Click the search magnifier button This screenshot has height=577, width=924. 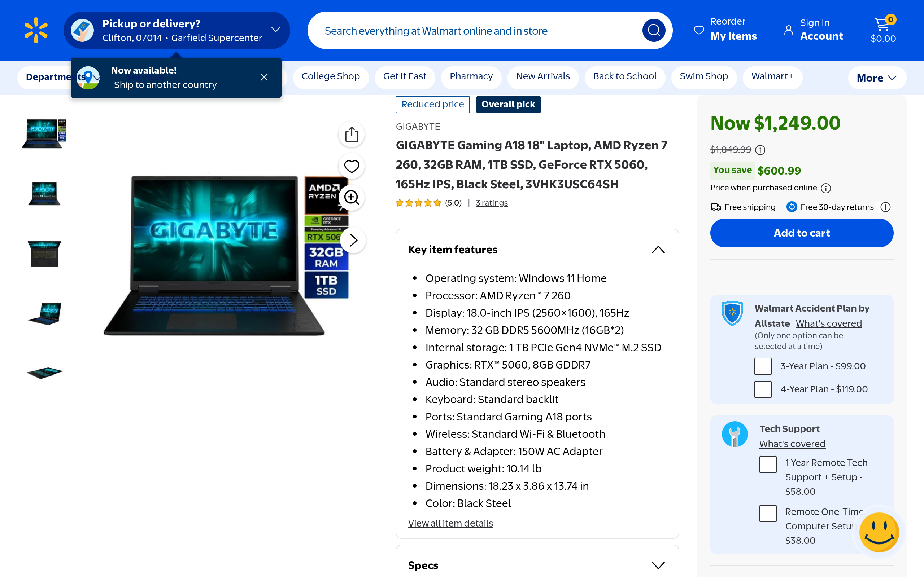[653, 30]
